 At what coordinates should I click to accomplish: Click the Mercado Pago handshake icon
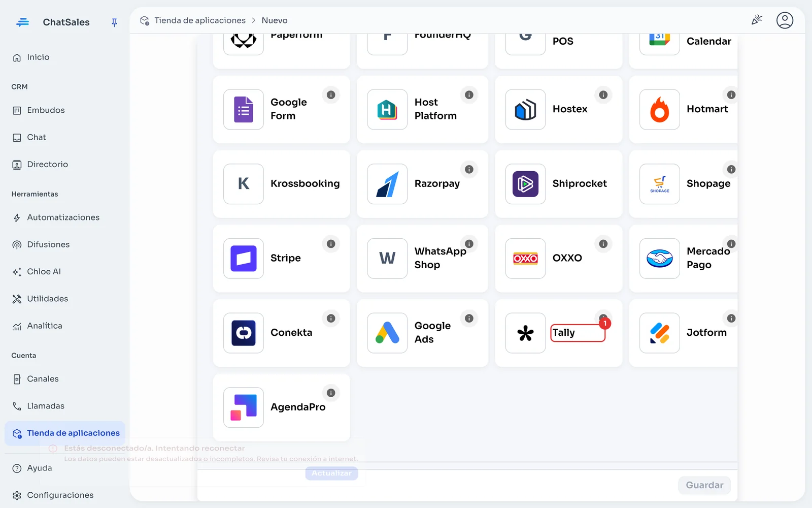click(659, 259)
